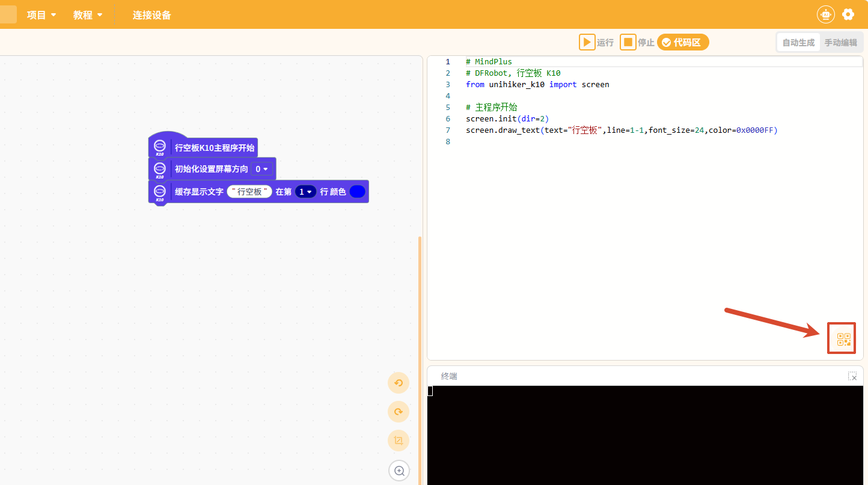Click the workspace vertical scrollbar

point(420,361)
